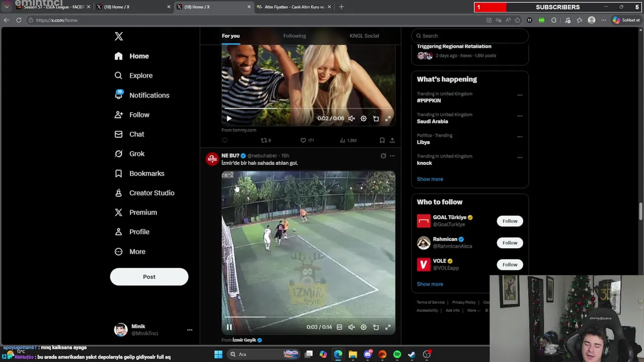The width and height of the screenshot is (644, 362).
Task: Open Spotify from taskbar
Action: coord(397,354)
